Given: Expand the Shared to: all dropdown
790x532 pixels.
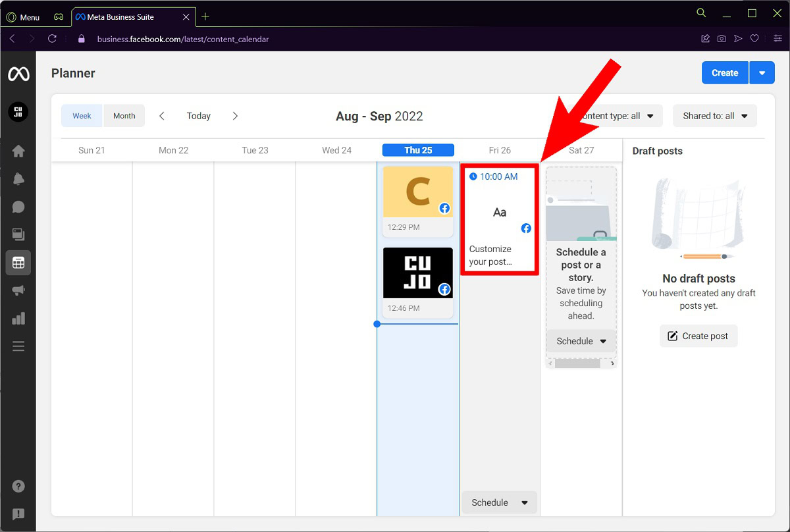Looking at the screenshot, I should 715,116.
